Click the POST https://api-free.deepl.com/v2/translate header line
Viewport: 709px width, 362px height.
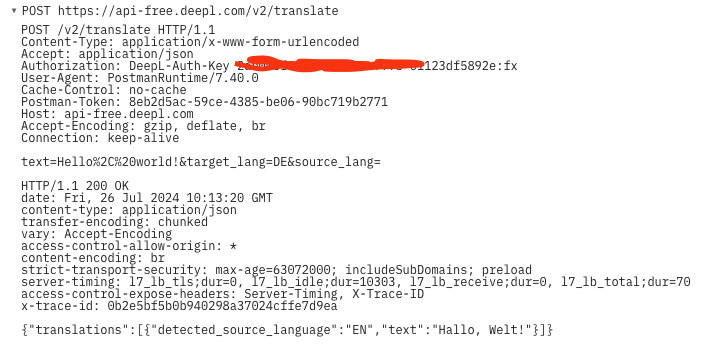tap(180, 10)
